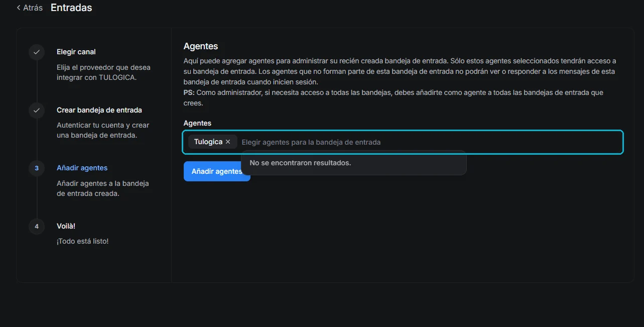The height and width of the screenshot is (327, 644).
Task: Click the Añadir agentes button
Action: click(x=217, y=171)
